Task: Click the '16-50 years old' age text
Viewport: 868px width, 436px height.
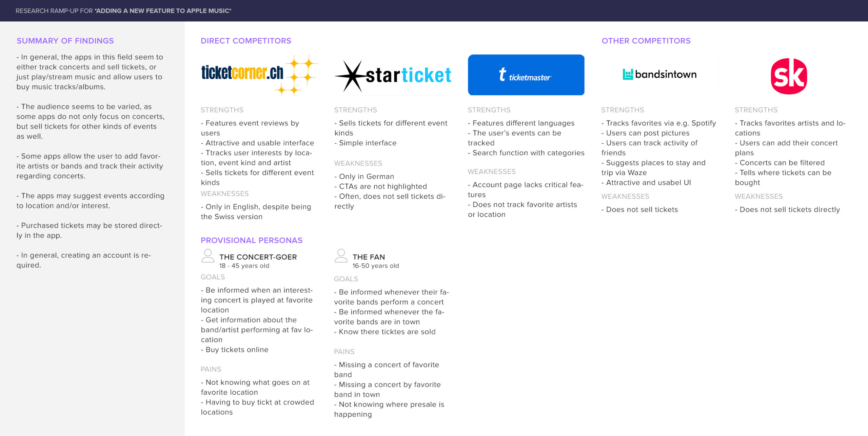Action: [x=376, y=266]
